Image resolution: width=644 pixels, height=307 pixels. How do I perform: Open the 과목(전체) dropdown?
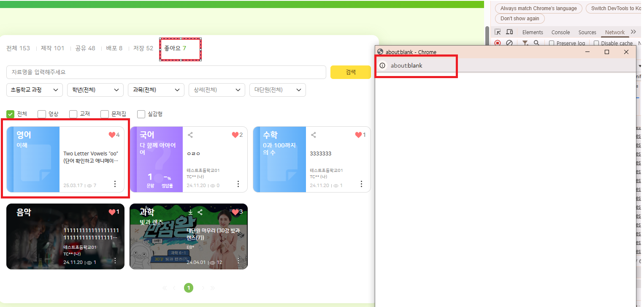(x=156, y=90)
